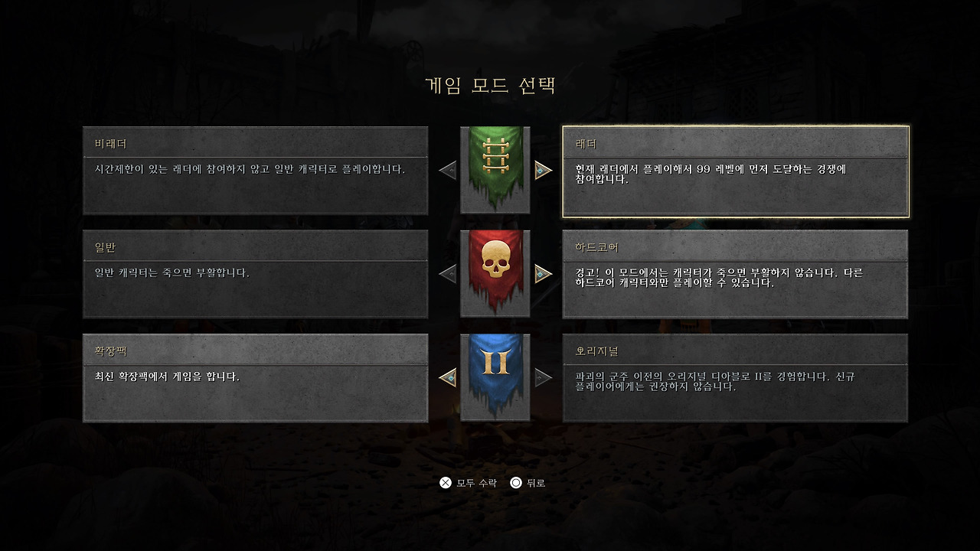980x551 pixels.
Task: Click the blue II expansion banner
Action: click(495, 377)
